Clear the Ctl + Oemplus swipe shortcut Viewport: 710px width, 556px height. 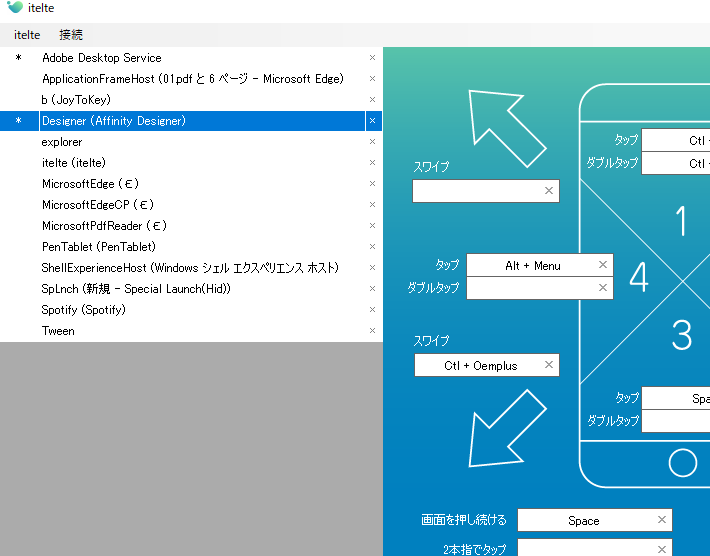[x=549, y=364]
